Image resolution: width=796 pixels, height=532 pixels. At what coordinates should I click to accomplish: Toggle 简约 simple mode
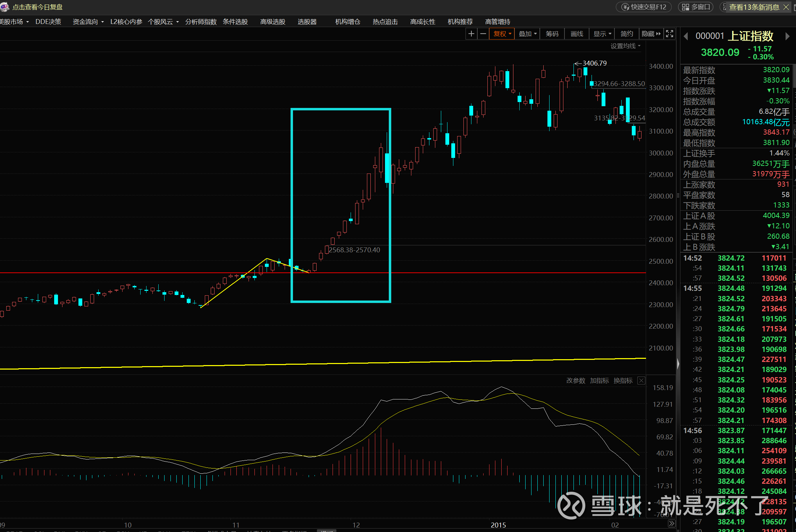pos(627,34)
